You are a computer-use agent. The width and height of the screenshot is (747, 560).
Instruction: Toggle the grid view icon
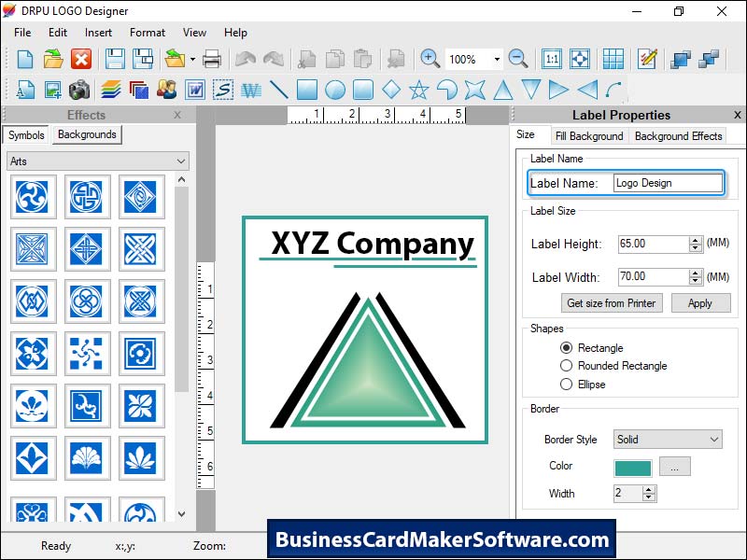pyautogui.click(x=613, y=59)
